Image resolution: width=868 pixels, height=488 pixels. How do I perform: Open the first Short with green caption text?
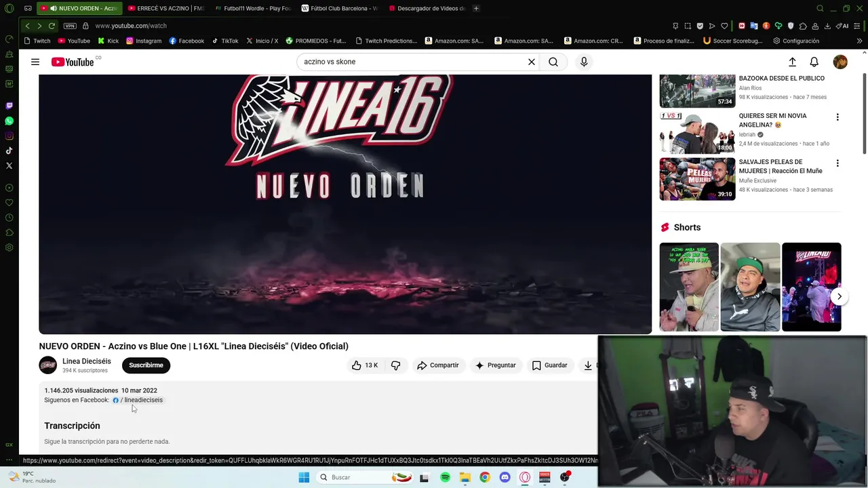click(x=689, y=287)
